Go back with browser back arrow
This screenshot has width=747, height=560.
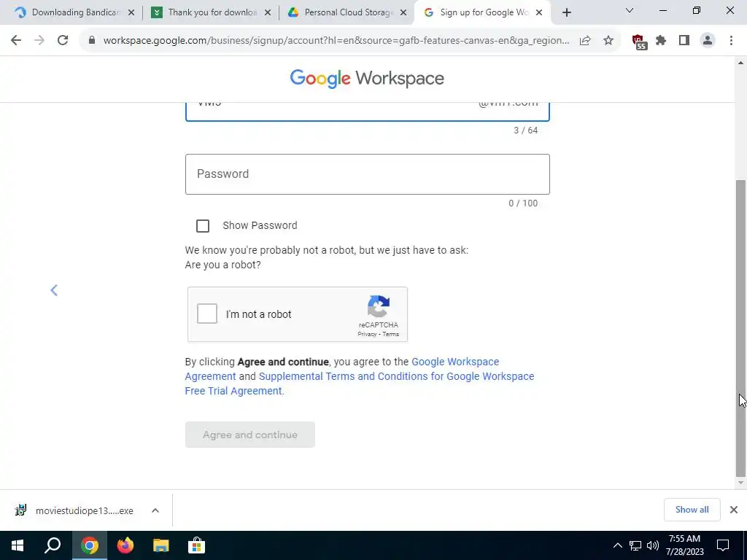(x=16, y=41)
